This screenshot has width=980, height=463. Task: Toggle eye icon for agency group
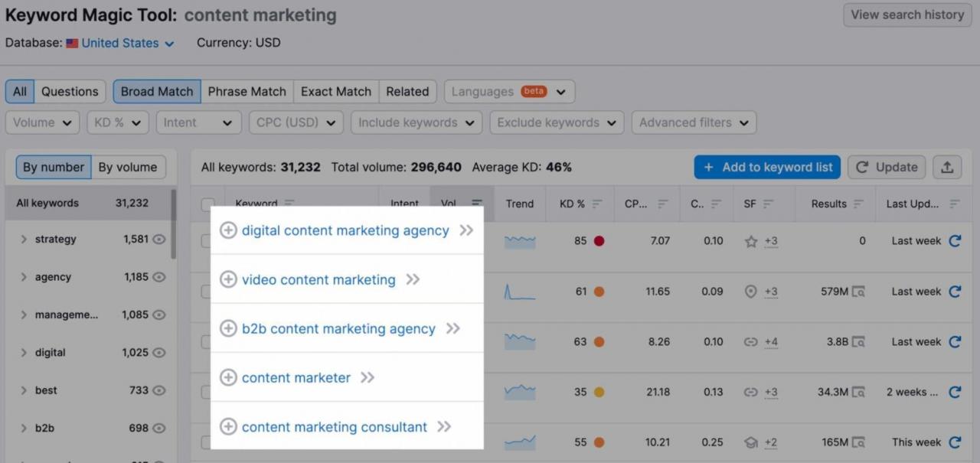[x=159, y=277]
